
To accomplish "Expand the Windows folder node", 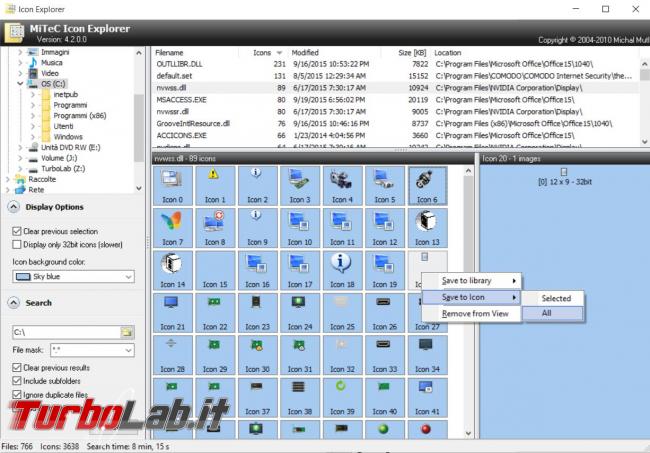I will pos(33,137).
